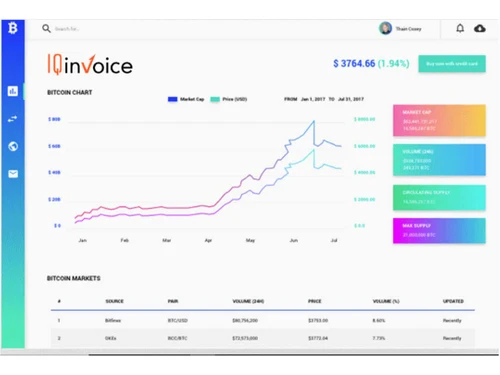
Task: Sort by Pair column header
Action: click(x=173, y=301)
